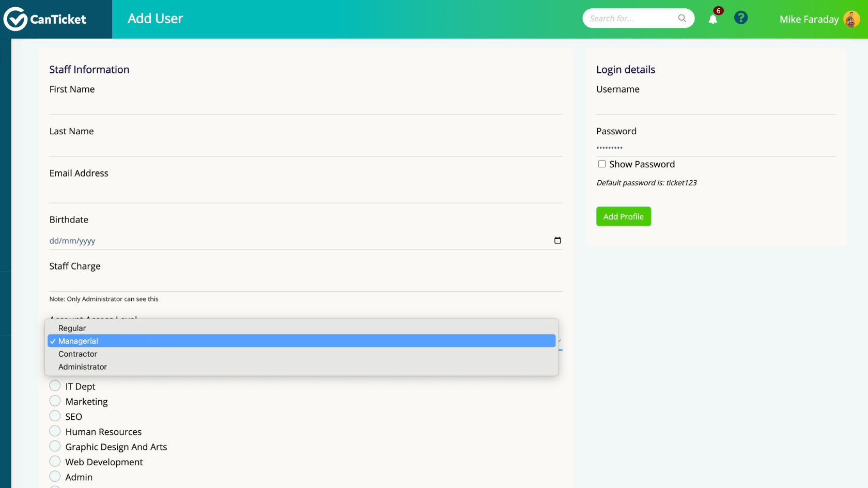Screen dimensions: 868x488
Task: Choose Administrator access level option
Action: coord(302,367)
